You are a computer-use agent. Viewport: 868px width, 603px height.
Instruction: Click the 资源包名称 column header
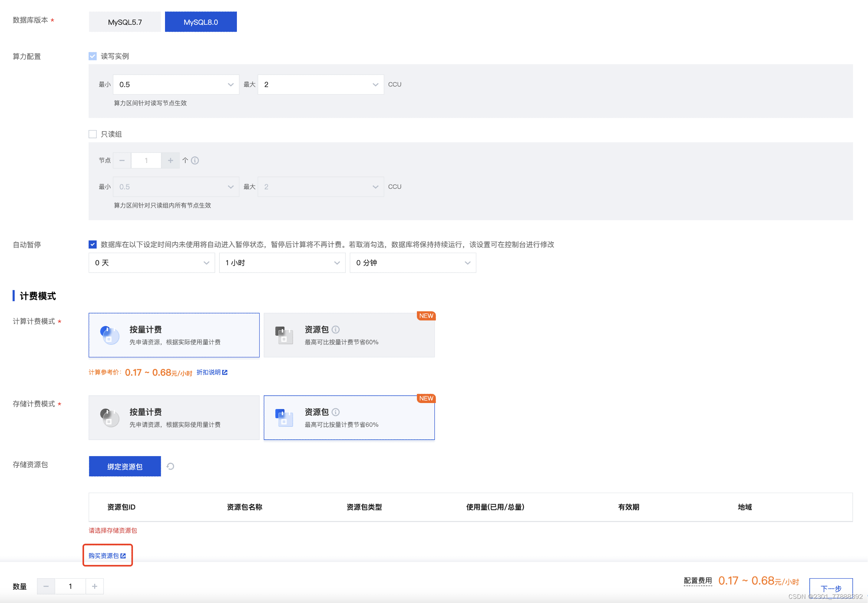(244, 507)
